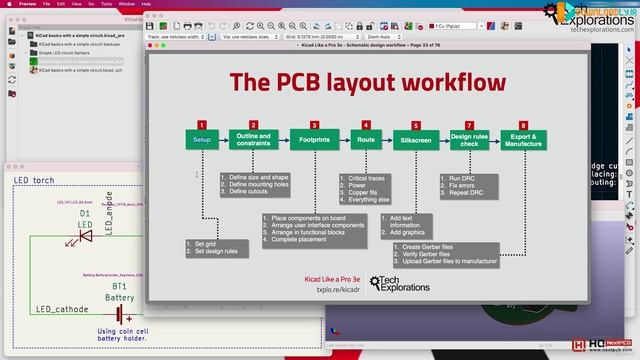Collapse the kicad_pro project tree root
The width and height of the screenshot is (640, 360).
[x=22, y=36]
